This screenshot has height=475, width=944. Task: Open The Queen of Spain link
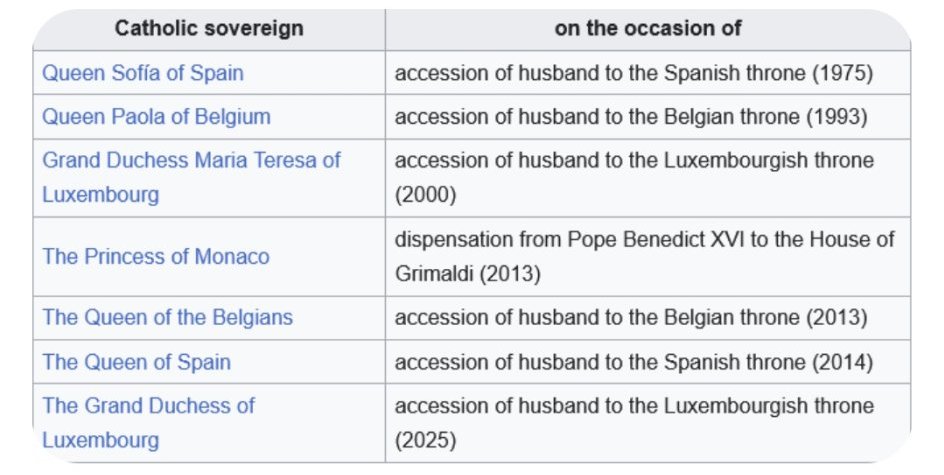coord(136,361)
